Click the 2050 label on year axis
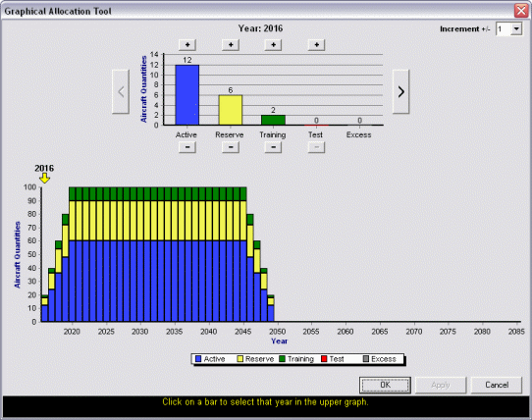532x420 pixels. [277, 332]
